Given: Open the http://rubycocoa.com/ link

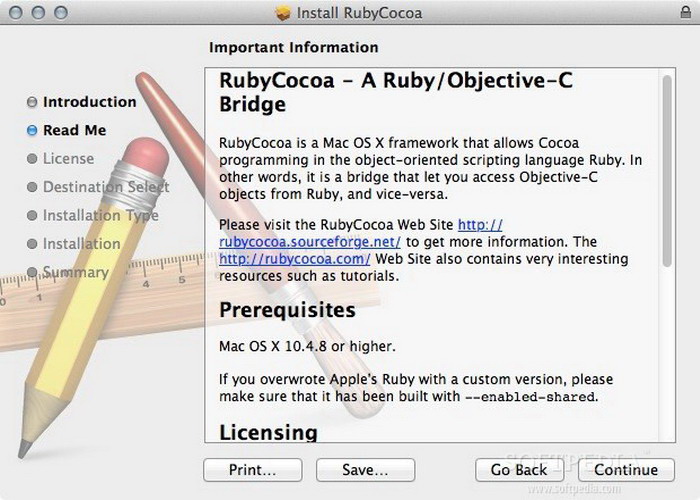Looking at the screenshot, I should (x=295, y=259).
